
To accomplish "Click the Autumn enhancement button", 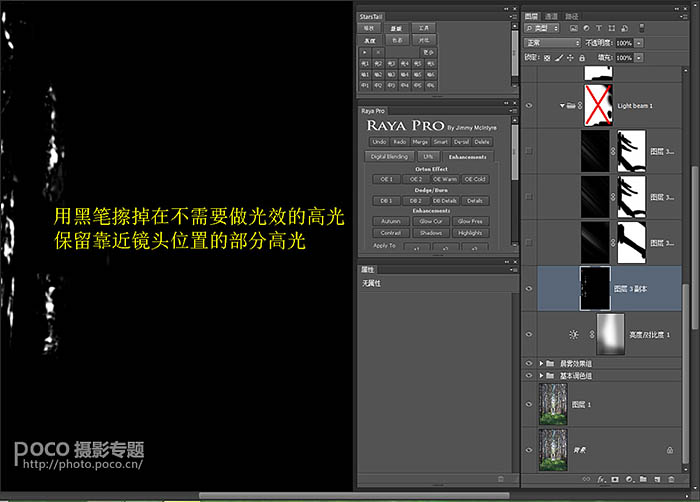I will 391,221.
